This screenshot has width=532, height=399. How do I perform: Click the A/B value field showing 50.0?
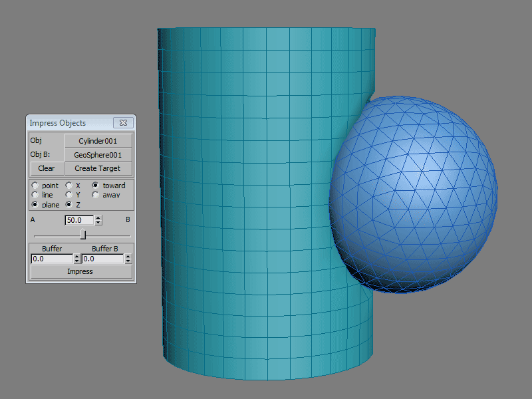tap(79, 220)
